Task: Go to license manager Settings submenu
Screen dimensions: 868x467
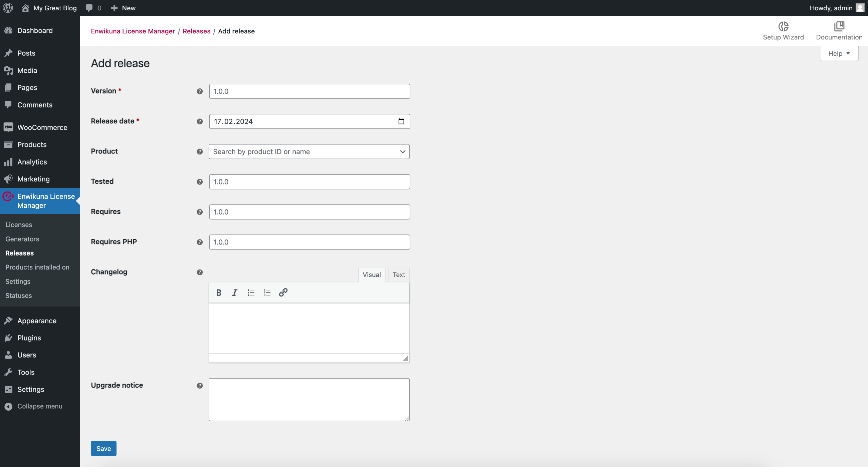Action: point(18,282)
